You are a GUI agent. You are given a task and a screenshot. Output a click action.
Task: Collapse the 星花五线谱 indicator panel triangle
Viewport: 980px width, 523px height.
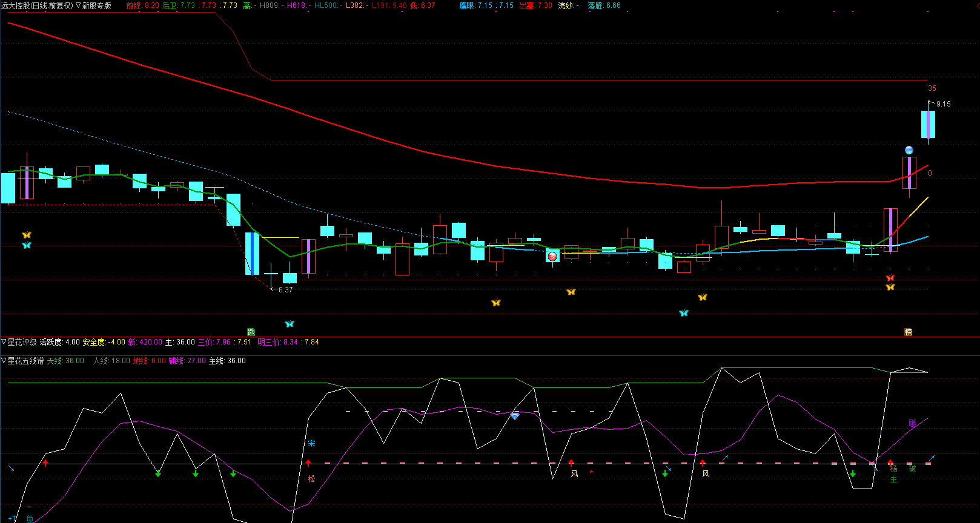click(x=4, y=361)
